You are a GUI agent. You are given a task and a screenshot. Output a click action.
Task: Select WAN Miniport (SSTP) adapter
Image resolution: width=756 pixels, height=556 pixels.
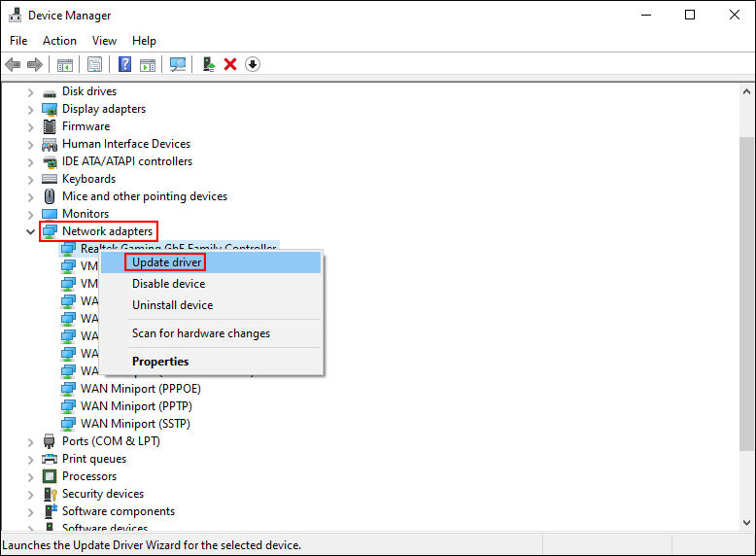135,424
